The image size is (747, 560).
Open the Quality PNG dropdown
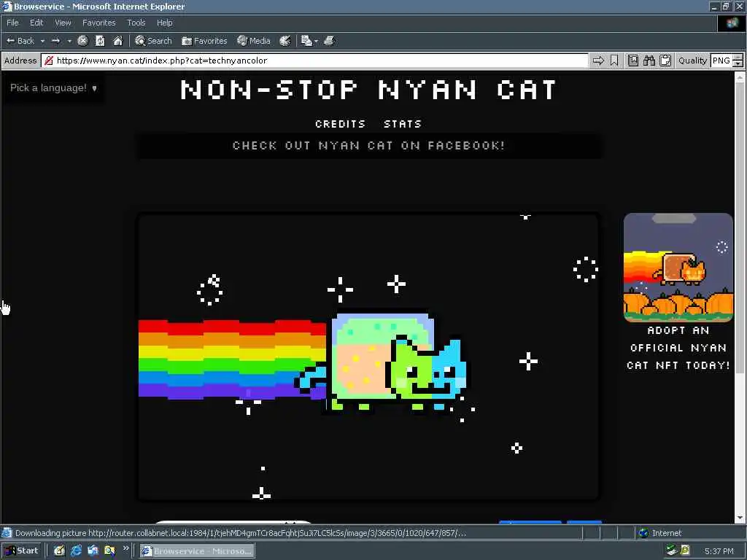pyautogui.click(x=726, y=61)
